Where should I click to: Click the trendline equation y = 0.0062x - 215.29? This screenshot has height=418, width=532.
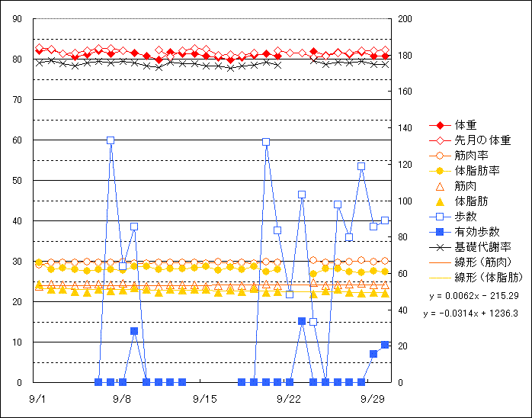(x=474, y=296)
